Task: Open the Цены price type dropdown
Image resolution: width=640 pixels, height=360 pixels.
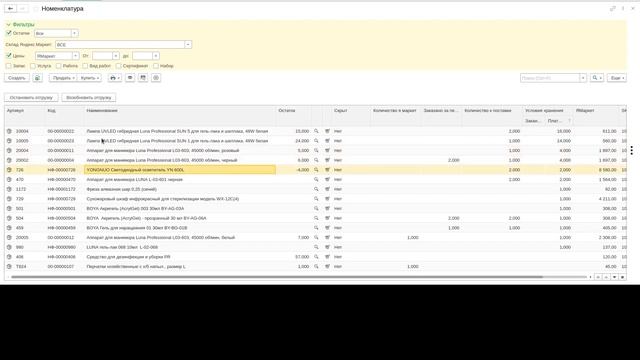Action: 76,56
